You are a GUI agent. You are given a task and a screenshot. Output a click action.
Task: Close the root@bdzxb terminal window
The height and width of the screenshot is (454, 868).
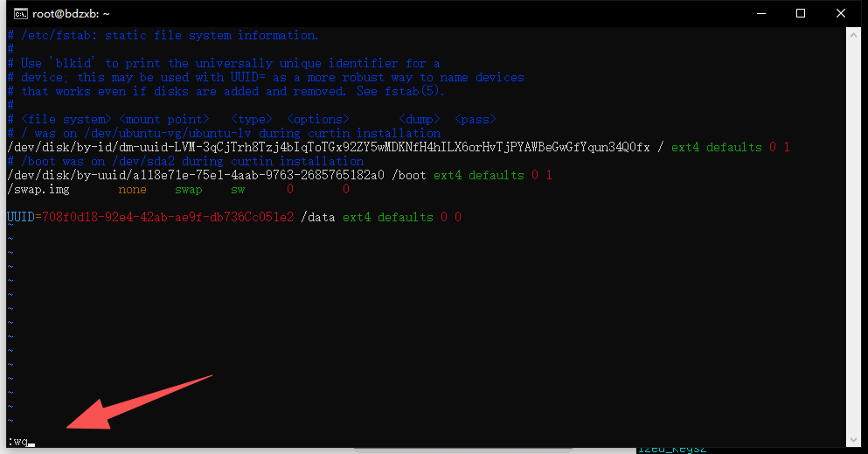pyautogui.click(x=841, y=13)
